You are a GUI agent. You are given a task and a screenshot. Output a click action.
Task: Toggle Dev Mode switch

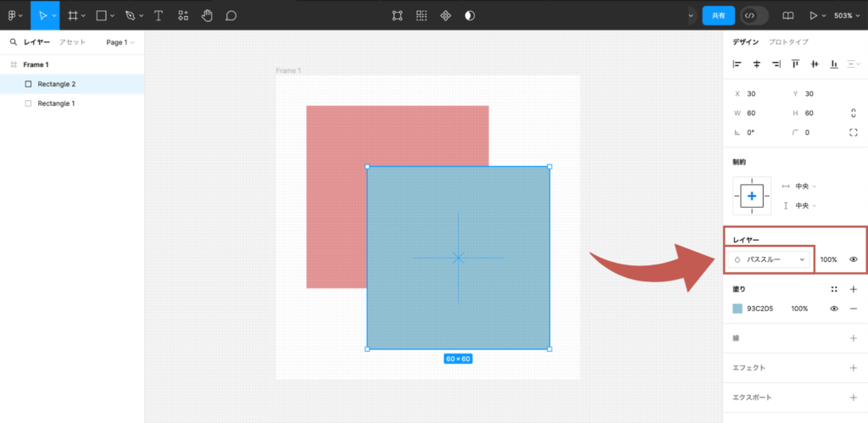[x=753, y=15]
